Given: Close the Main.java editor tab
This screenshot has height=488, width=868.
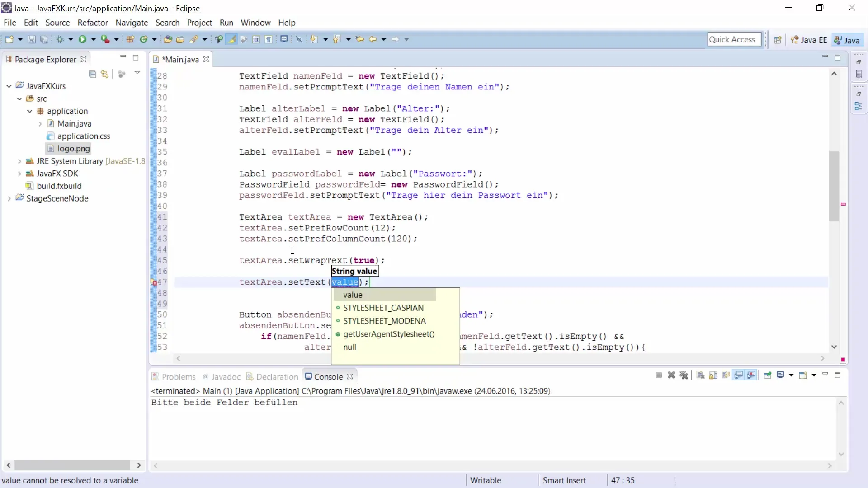Looking at the screenshot, I should point(206,59).
